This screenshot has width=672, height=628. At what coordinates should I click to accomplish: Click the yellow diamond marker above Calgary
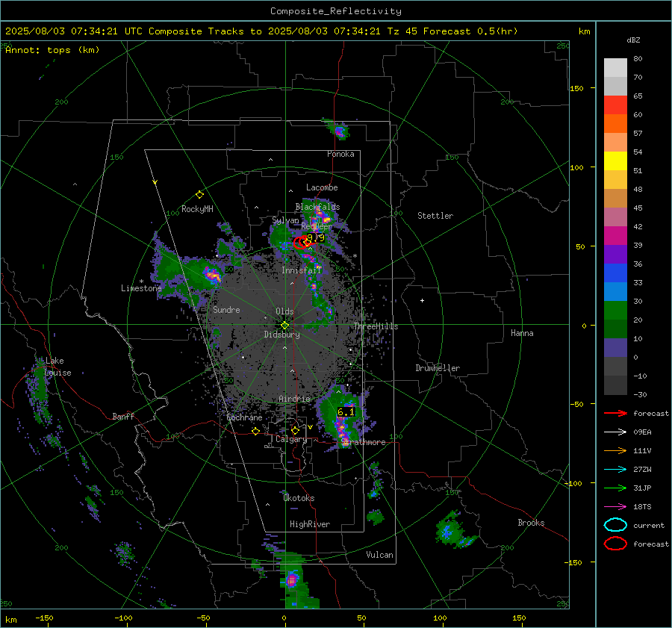(x=295, y=430)
